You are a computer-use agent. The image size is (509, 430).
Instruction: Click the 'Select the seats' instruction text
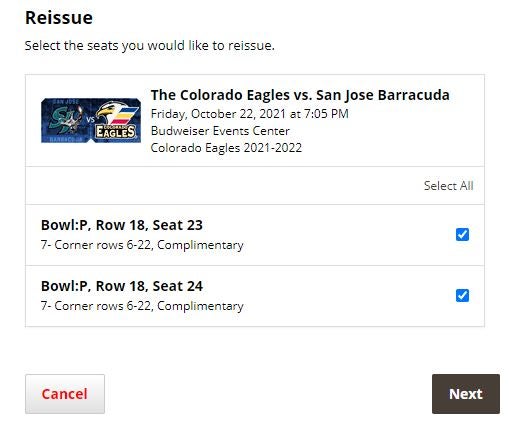[x=150, y=46]
